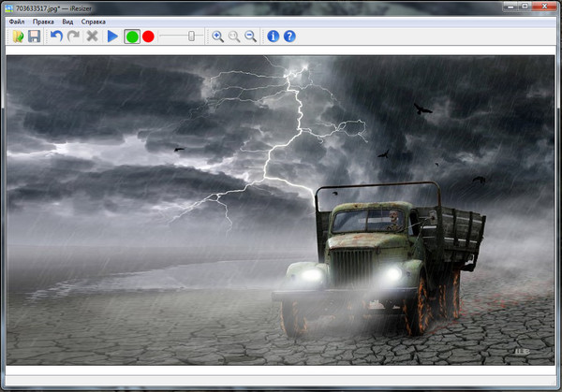Open the Вид menu
The image size is (562, 392).
[x=67, y=21]
